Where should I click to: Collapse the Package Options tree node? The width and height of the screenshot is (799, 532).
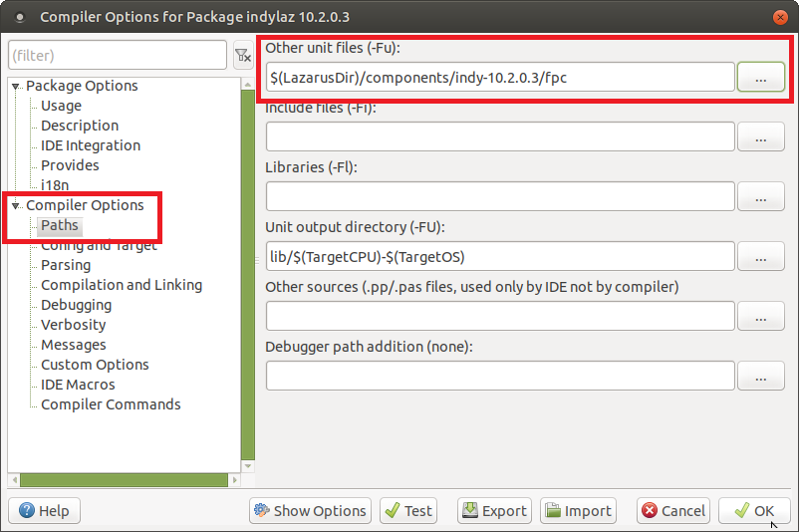click(x=16, y=86)
